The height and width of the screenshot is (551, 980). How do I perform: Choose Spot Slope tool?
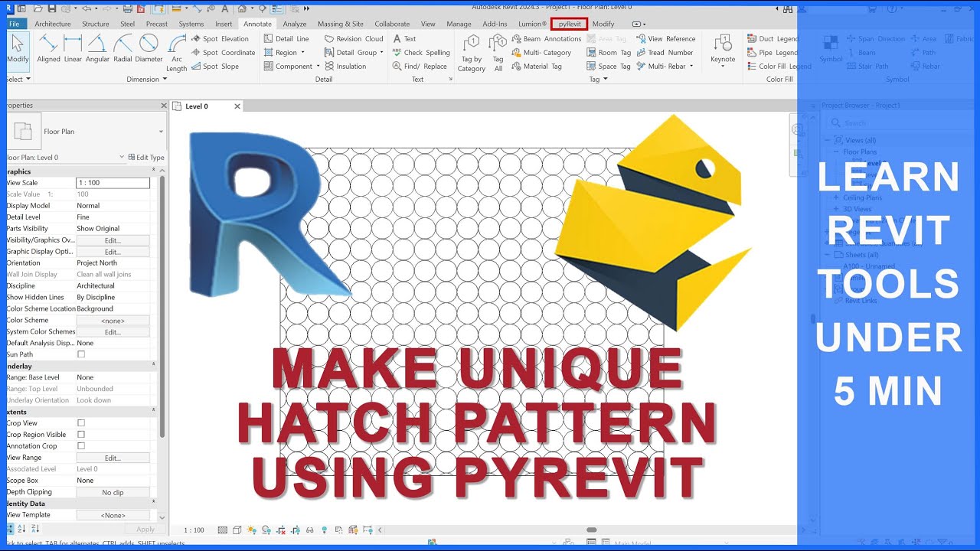(215, 67)
